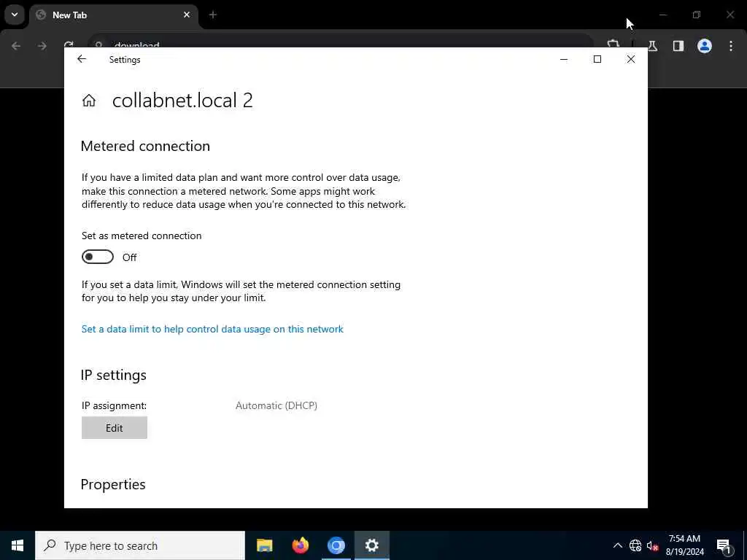Open File Explorer from taskbar
This screenshot has width=747, height=560.
pos(264,545)
